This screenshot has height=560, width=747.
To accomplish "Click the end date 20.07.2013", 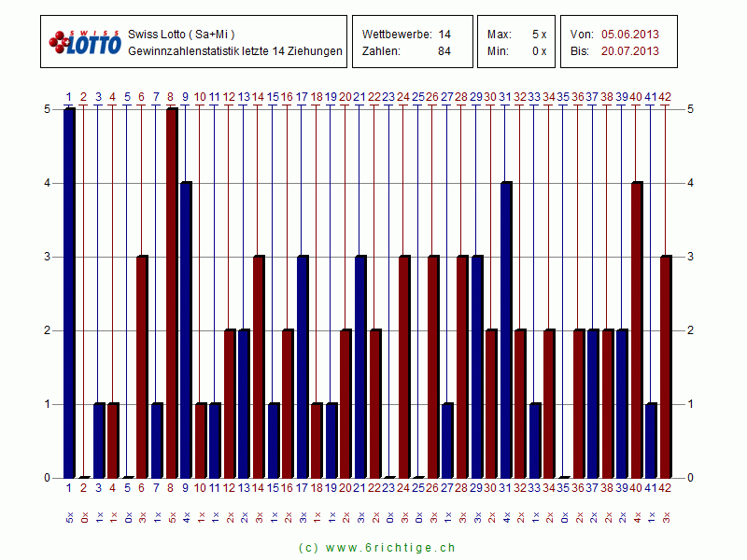I will (x=629, y=51).
